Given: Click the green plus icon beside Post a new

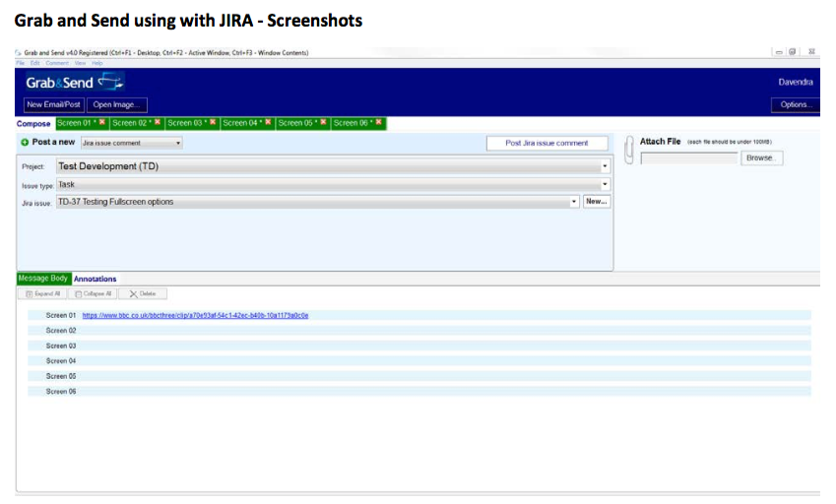Looking at the screenshot, I should [x=25, y=143].
